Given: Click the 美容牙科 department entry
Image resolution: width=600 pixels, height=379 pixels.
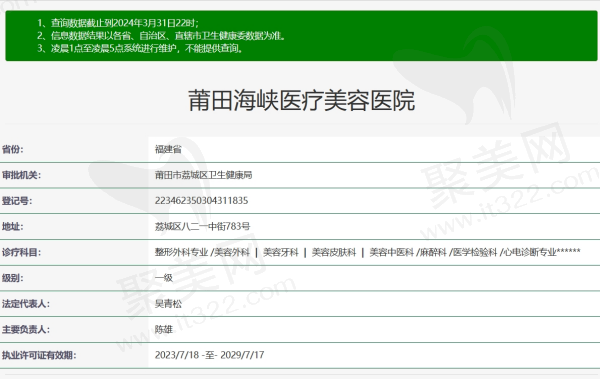Looking at the screenshot, I should pos(280,252).
